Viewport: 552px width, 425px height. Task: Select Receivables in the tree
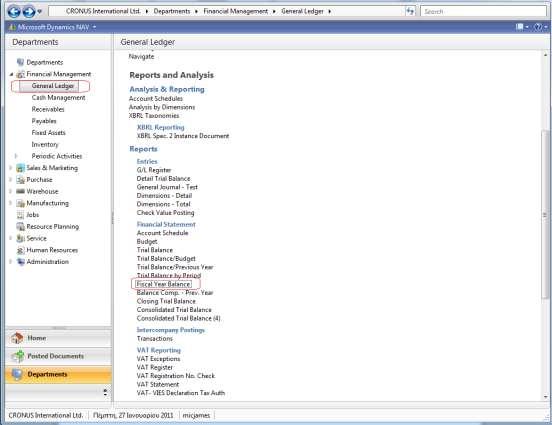pyautogui.click(x=48, y=109)
